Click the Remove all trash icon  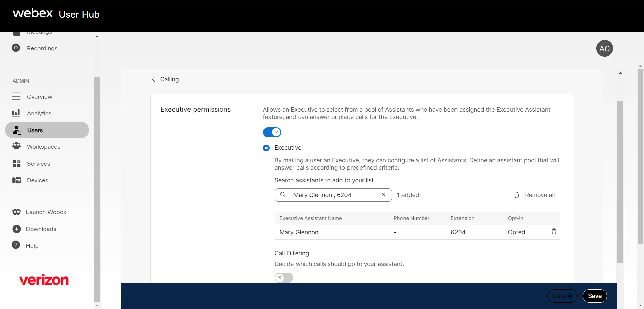[x=517, y=195]
